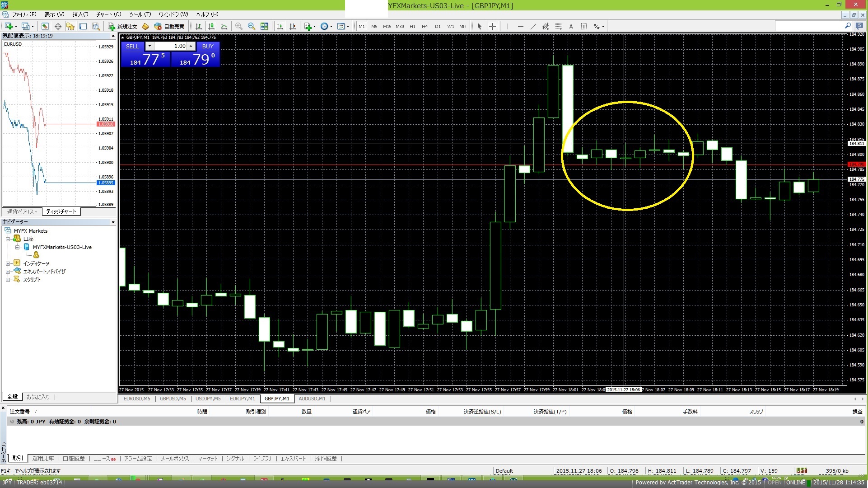Zoom out on the chart
This screenshot has height=488, width=868.
pos(252,26)
